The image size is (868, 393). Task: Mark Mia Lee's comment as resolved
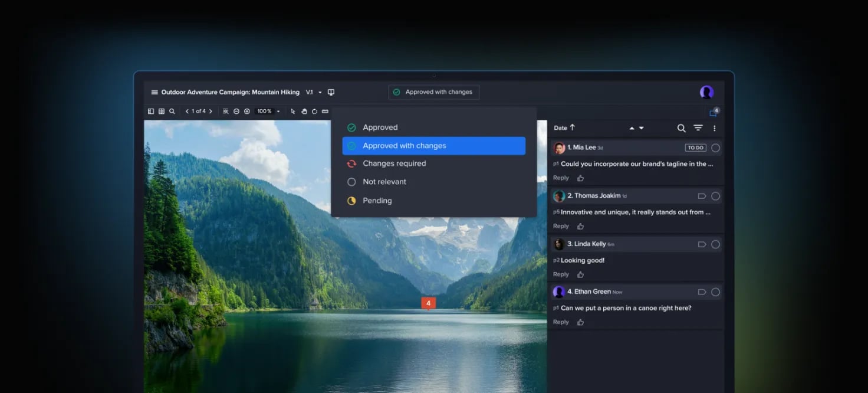(715, 148)
